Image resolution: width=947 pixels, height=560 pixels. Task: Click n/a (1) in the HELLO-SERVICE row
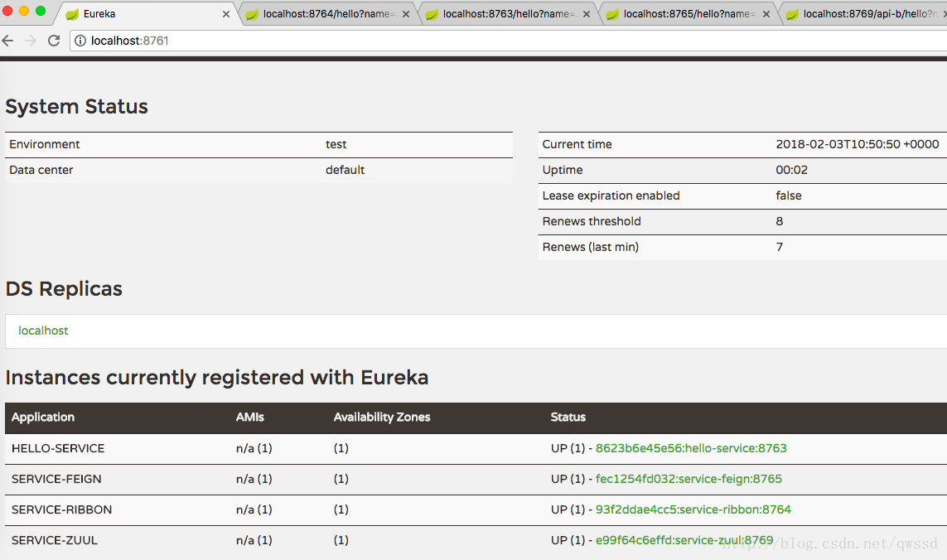click(254, 448)
